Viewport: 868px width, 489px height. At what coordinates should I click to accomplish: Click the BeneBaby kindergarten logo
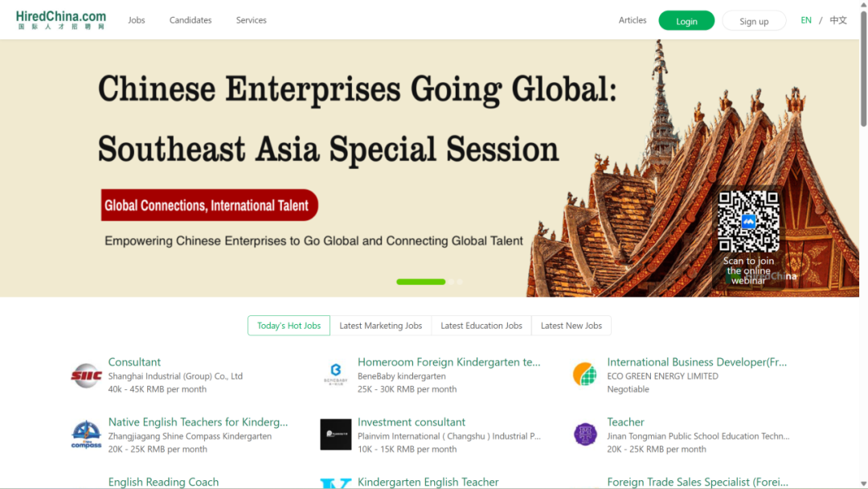pyautogui.click(x=335, y=375)
